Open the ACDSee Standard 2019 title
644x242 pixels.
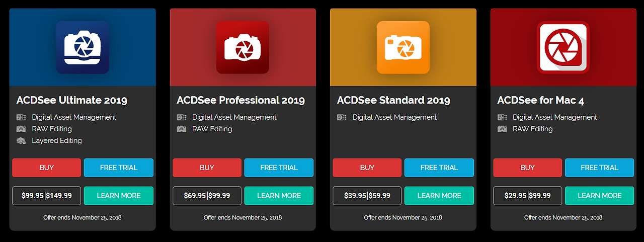tap(393, 100)
